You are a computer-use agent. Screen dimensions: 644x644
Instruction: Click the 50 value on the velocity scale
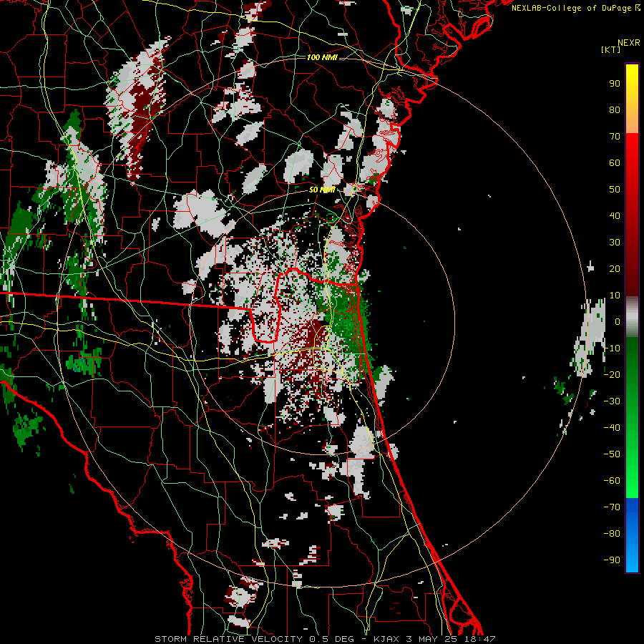point(615,190)
